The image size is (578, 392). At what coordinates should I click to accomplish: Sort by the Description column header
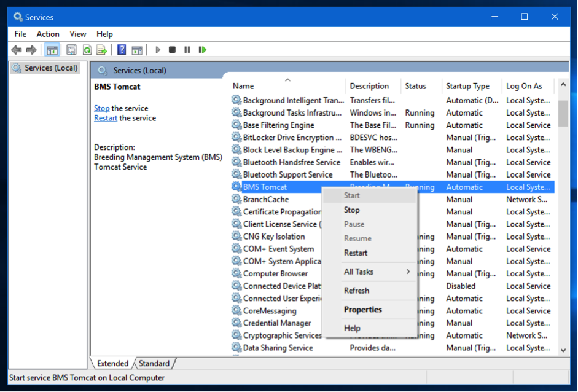coord(373,86)
